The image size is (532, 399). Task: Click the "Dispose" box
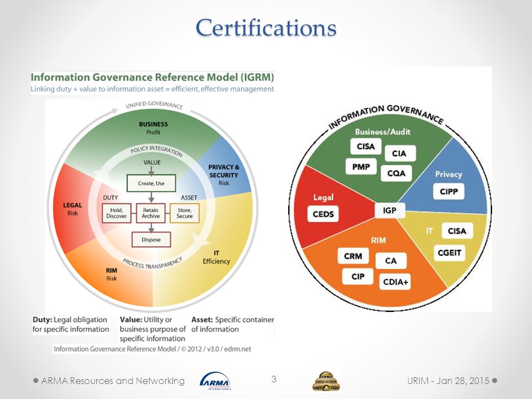(151, 240)
